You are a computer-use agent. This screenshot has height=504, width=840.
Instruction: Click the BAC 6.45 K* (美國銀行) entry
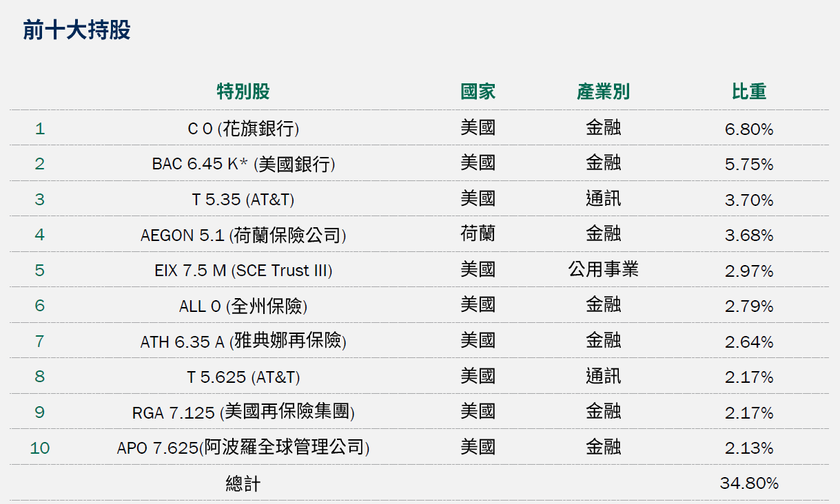[x=243, y=165]
